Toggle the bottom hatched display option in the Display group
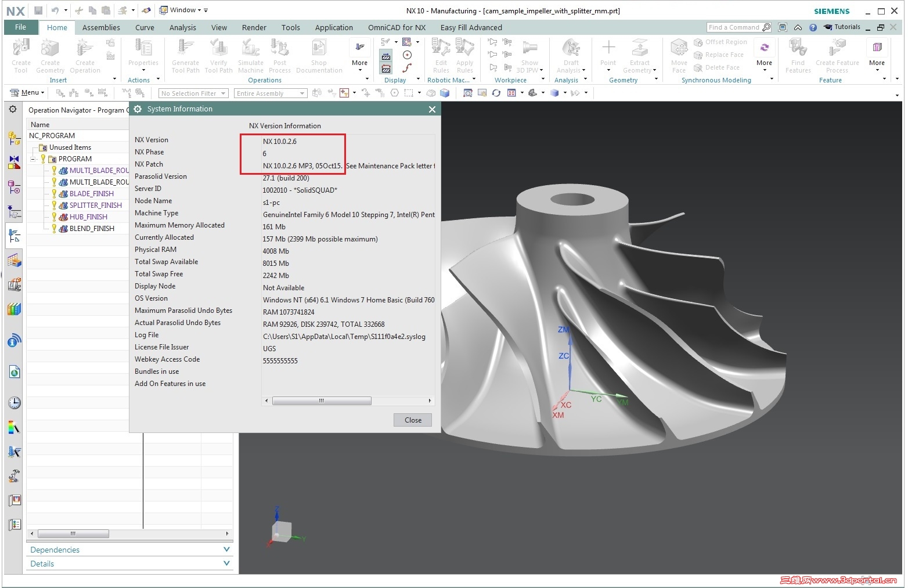Screen dimensions: 908x588 386,69
